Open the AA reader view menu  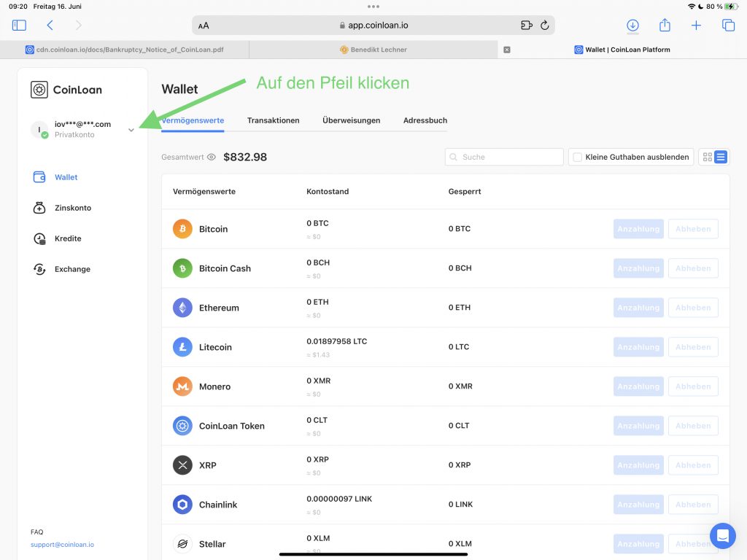(x=204, y=26)
